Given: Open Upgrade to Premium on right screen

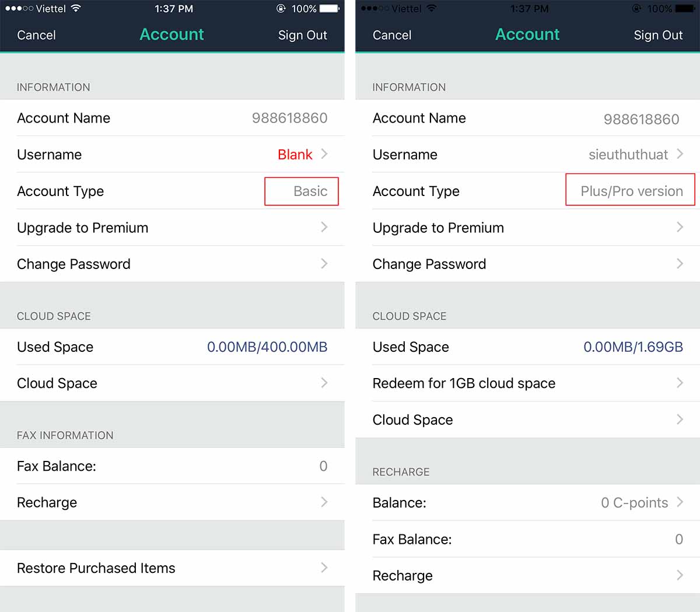Looking at the screenshot, I should coord(527,228).
